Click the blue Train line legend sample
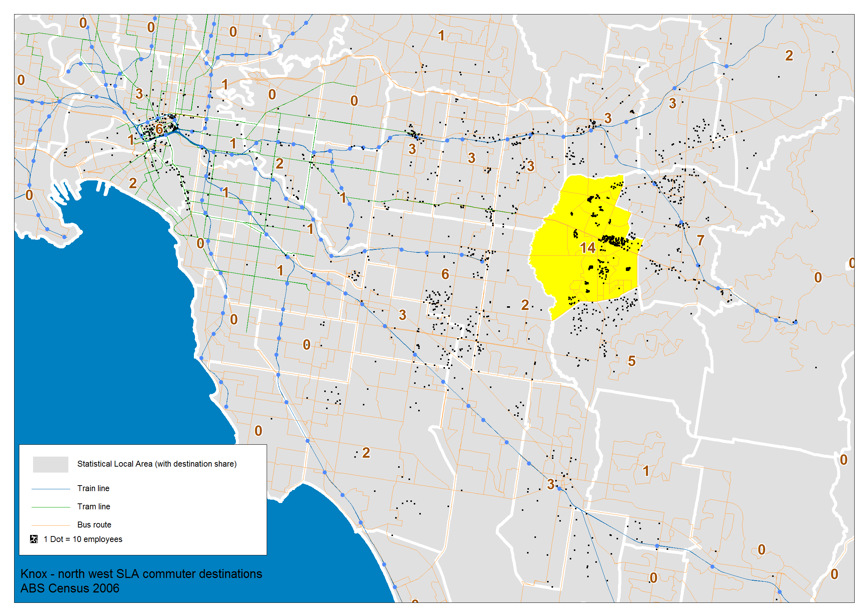The image size is (868, 614). pyautogui.click(x=50, y=489)
